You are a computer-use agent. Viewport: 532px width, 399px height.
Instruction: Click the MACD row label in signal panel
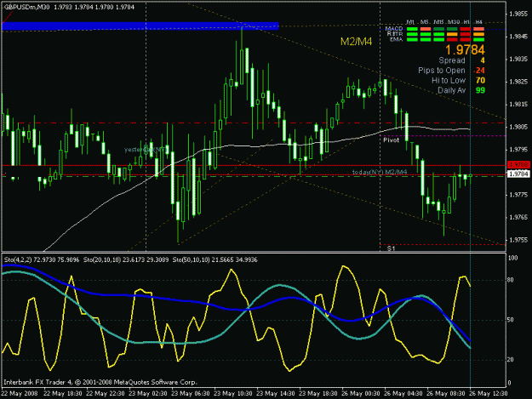tap(394, 29)
